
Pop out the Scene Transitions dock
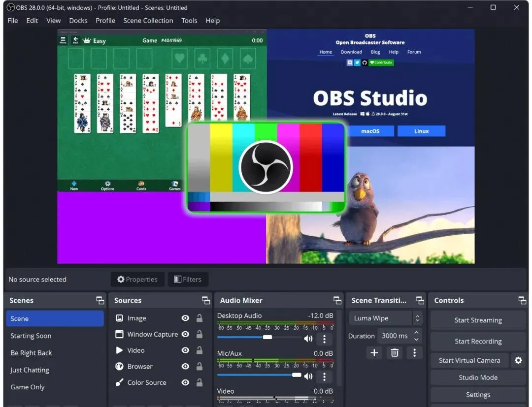tap(420, 300)
